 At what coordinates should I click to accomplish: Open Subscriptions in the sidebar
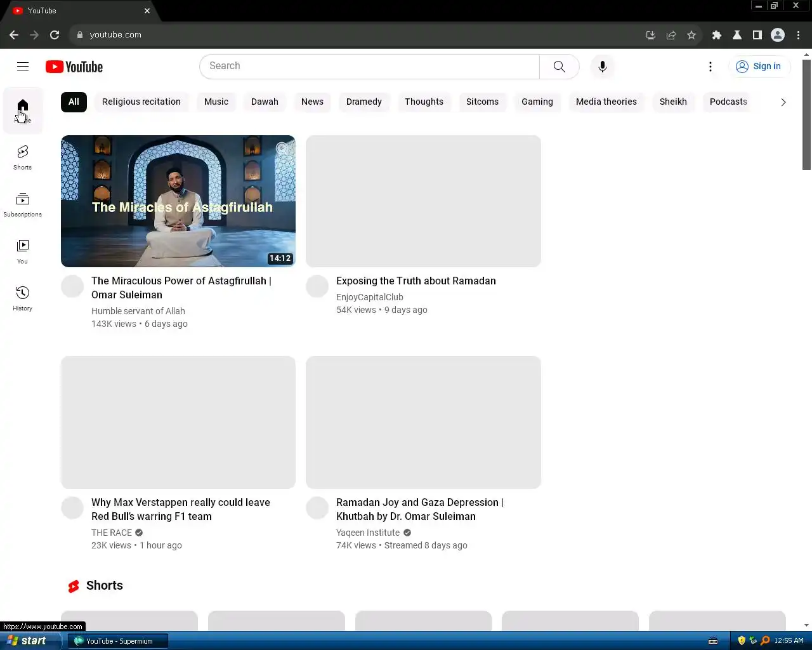tap(23, 204)
